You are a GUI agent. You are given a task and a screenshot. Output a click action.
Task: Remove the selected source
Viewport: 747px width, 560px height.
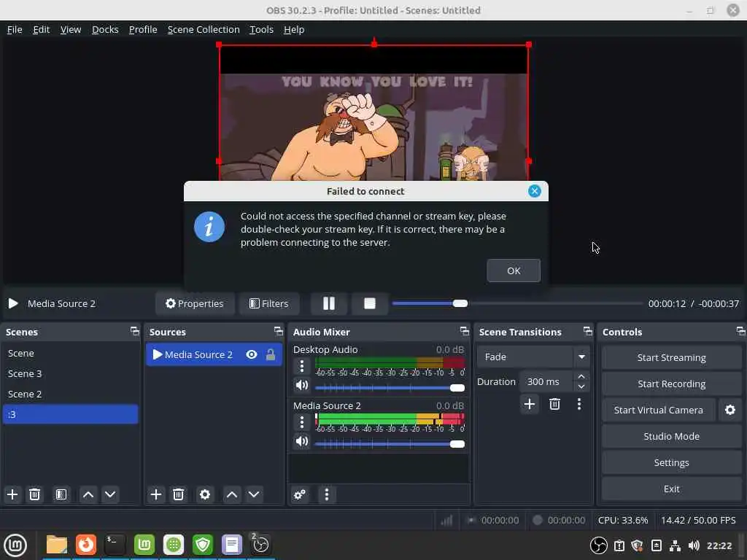pyautogui.click(x=178, y=494)
